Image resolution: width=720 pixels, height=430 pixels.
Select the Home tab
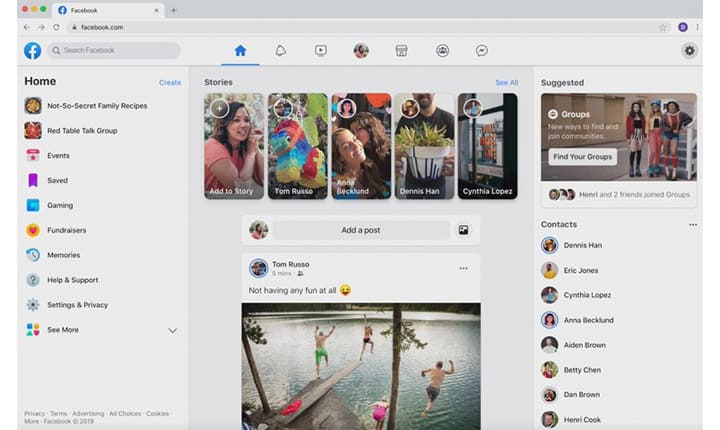coord(240,50)
